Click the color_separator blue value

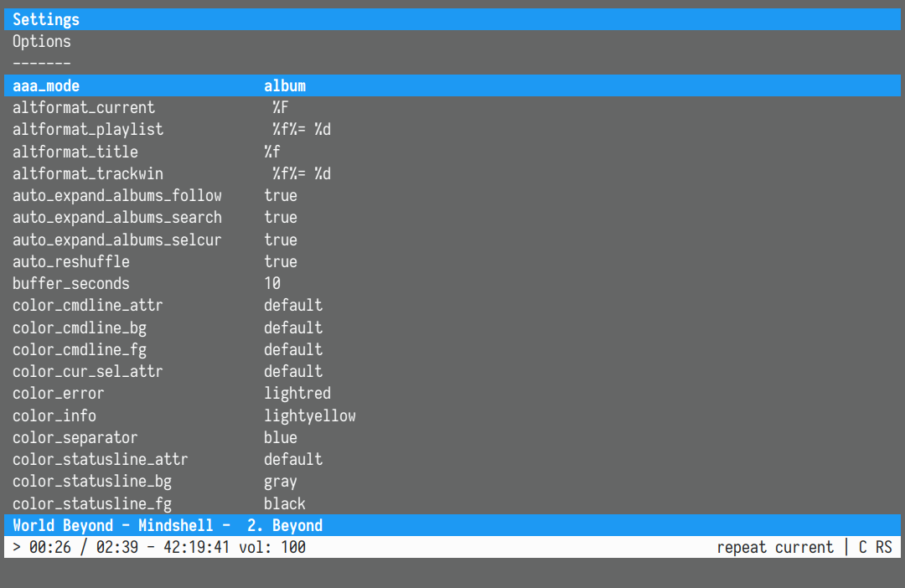[x=280, y=437]
